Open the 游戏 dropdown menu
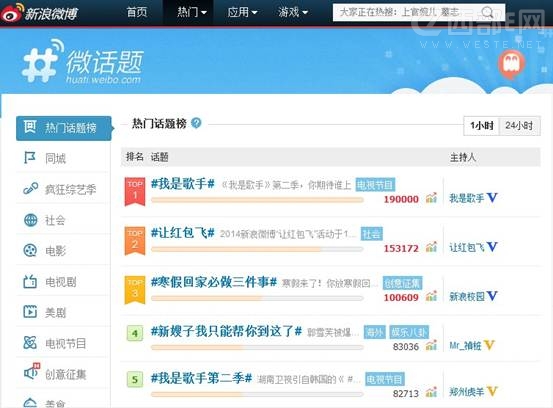Viewport: 553px width, 408px height. point(293,12)
